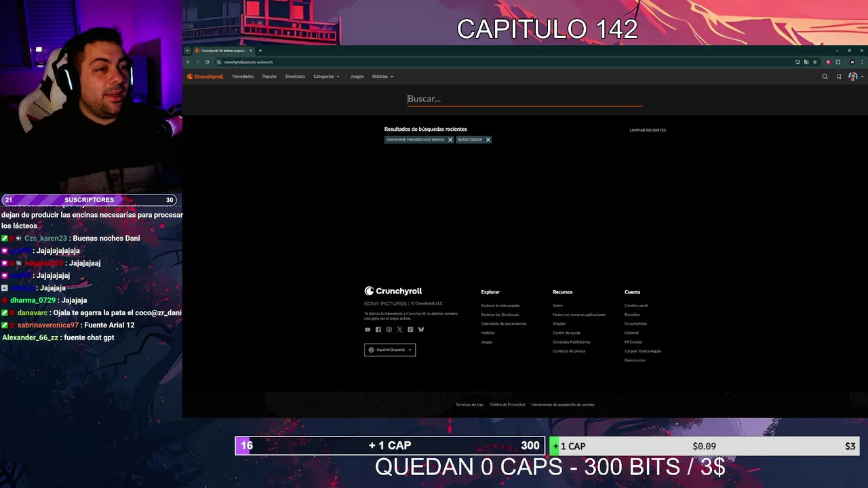Open the browser extensions puzzle icon
The image size is (868, 488).
tap(838, 62)
